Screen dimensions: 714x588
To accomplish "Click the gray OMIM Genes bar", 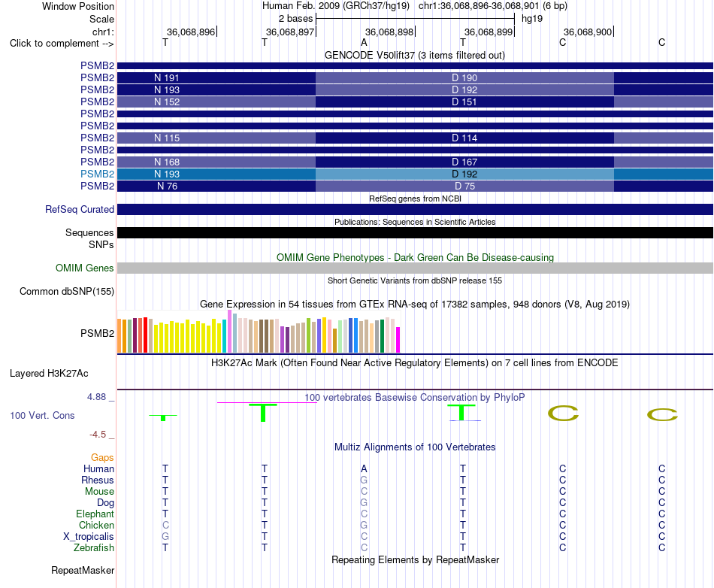I will click(x=415, y=268).
